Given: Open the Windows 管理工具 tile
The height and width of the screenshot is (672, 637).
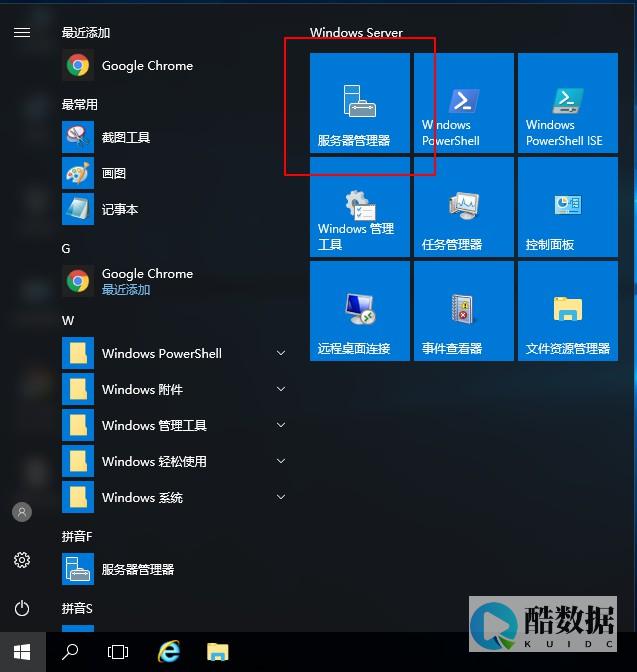Looking at the screenshot, I should pos(360,207).
